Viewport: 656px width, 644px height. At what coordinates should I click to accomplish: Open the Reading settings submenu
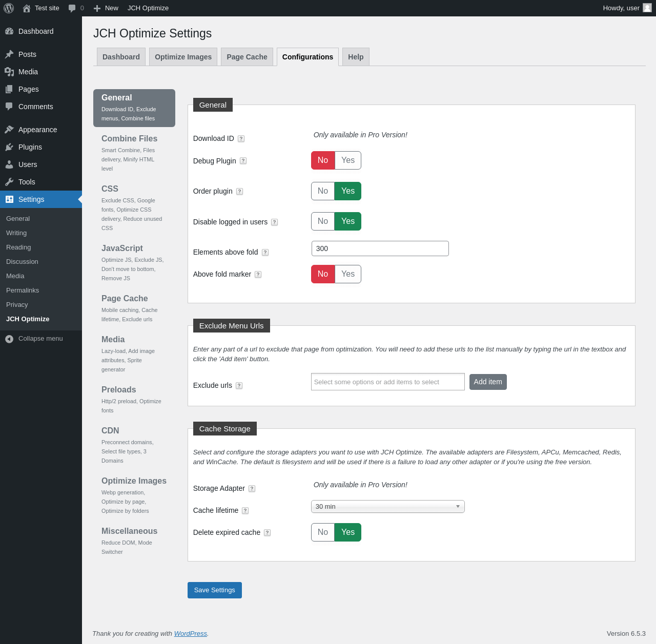[x=18, y=247]
